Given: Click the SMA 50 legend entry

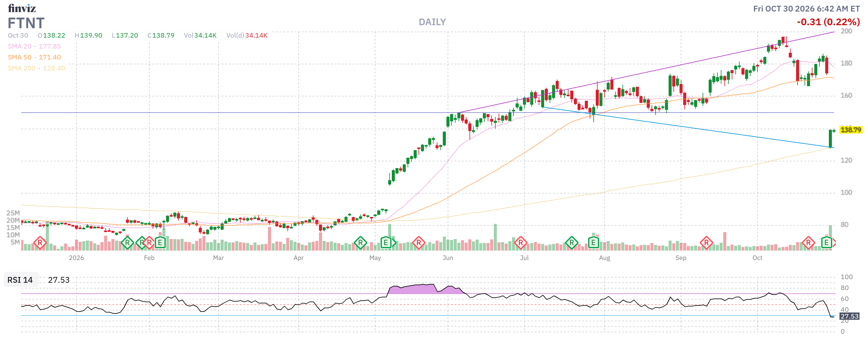Looking at the screenshot, I should coord(34,57).
